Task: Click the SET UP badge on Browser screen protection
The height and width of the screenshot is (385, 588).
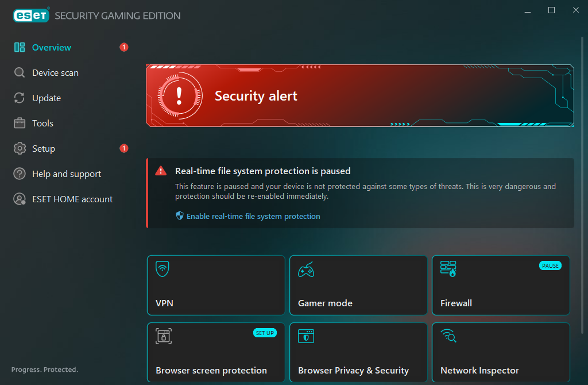Action: [265, 333]
